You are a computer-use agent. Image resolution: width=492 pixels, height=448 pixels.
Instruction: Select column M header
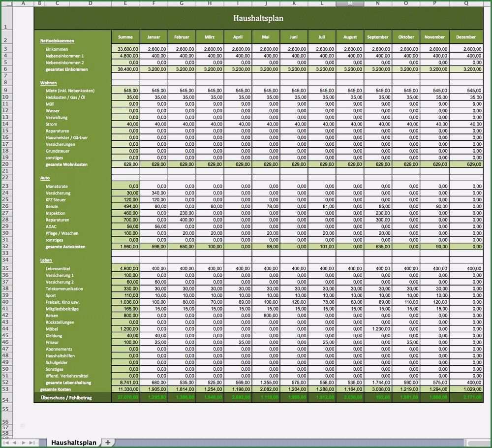pyautogui.click(x=350, y=3)
